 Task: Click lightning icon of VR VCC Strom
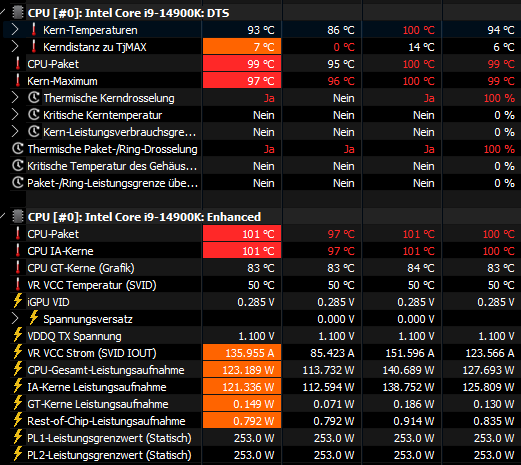pos(18,352)
